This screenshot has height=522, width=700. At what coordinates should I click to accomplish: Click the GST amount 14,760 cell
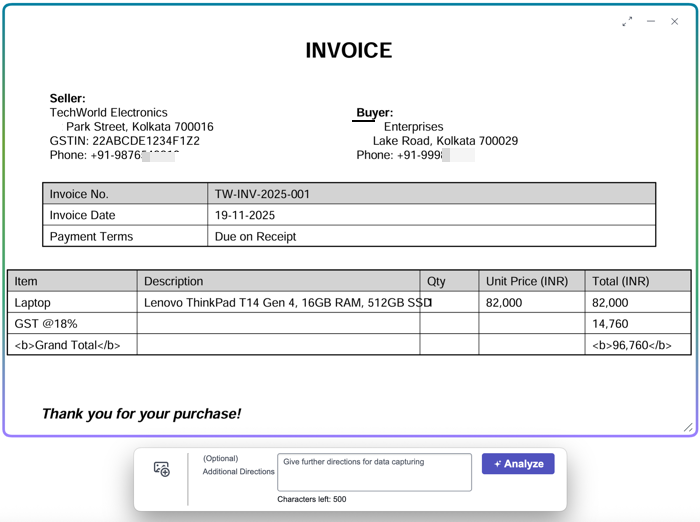pos(638,324)
